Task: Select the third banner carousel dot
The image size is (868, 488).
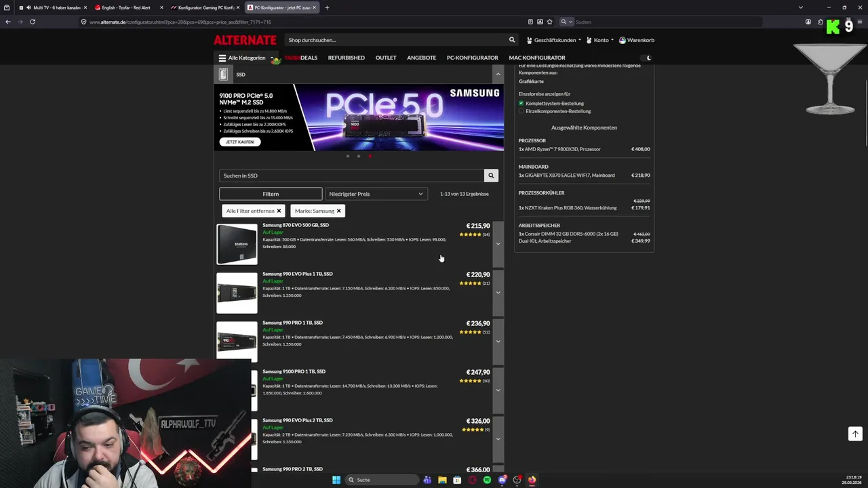Action: (370, 156)
